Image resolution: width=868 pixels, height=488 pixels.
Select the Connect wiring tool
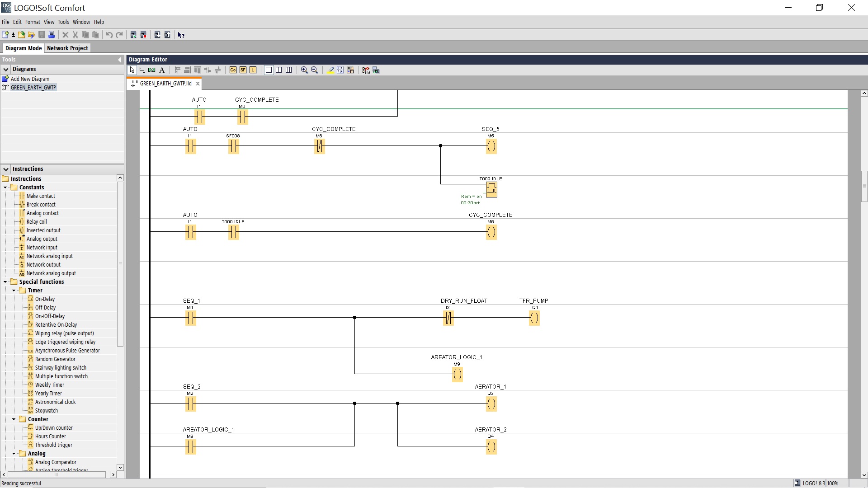(142, 70)
